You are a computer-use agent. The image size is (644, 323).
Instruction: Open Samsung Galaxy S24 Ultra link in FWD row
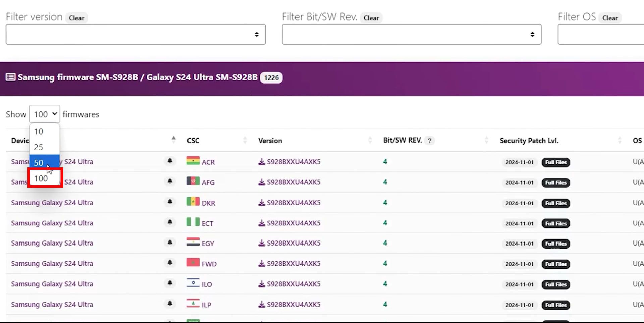(52, 263)
